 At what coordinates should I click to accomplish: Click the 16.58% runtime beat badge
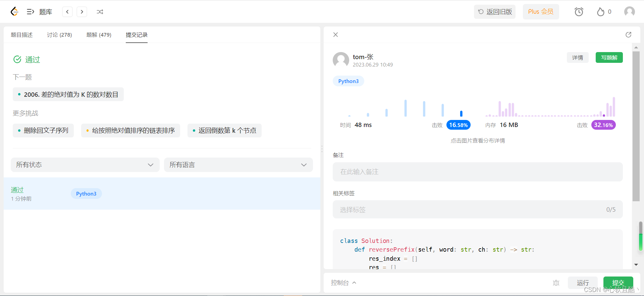click(x=459, y=125)
